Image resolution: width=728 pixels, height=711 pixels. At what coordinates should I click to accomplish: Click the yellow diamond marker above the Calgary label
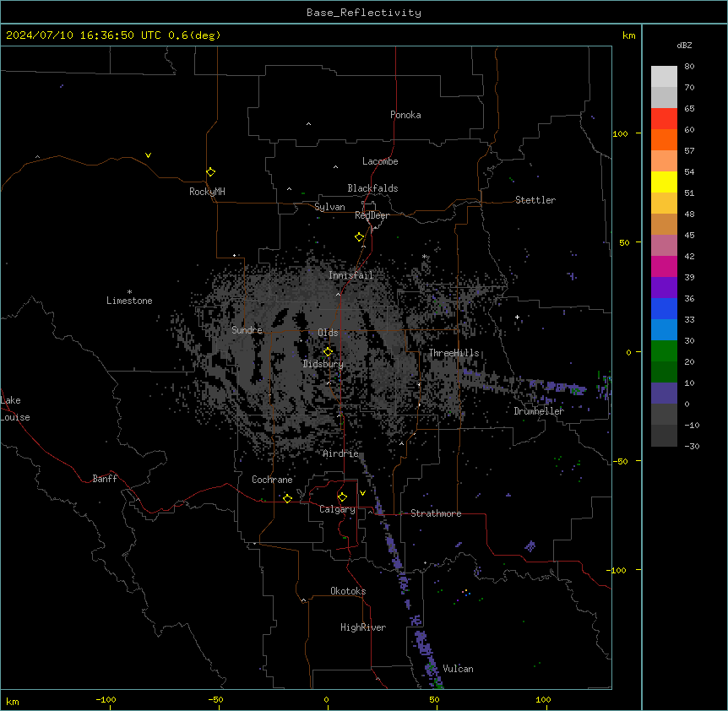pos(342,497)
